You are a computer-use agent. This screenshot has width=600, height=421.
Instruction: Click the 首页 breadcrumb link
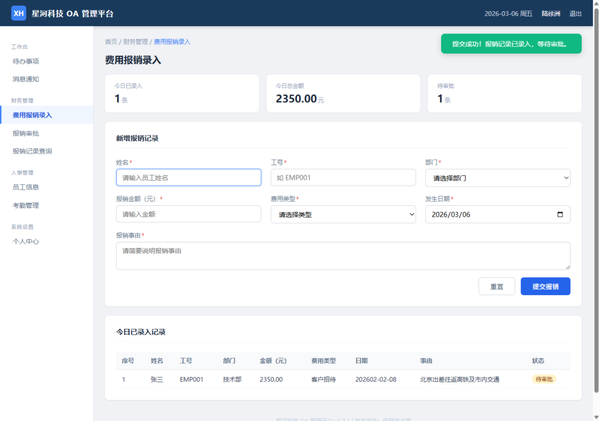click(x=111, y=42)
